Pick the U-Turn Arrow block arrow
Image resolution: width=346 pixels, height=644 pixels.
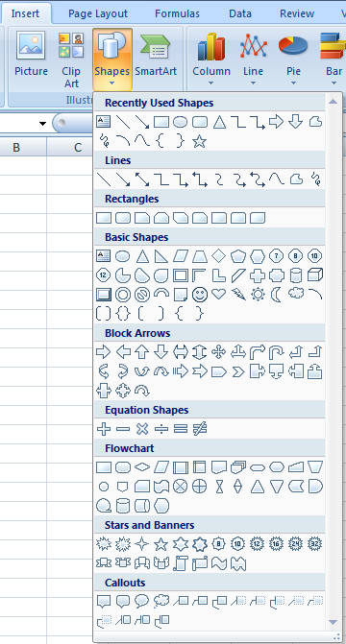(277, 352)
